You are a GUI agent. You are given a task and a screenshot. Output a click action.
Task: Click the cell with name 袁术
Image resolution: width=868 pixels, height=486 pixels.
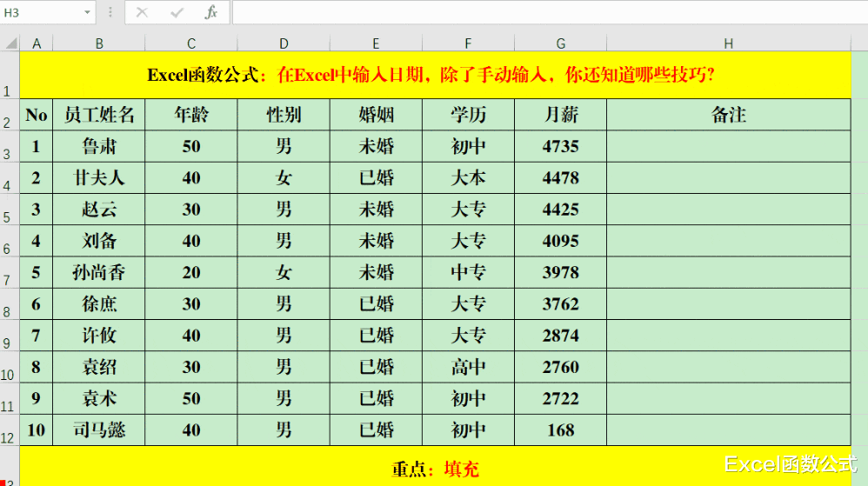tap(99, 398)
